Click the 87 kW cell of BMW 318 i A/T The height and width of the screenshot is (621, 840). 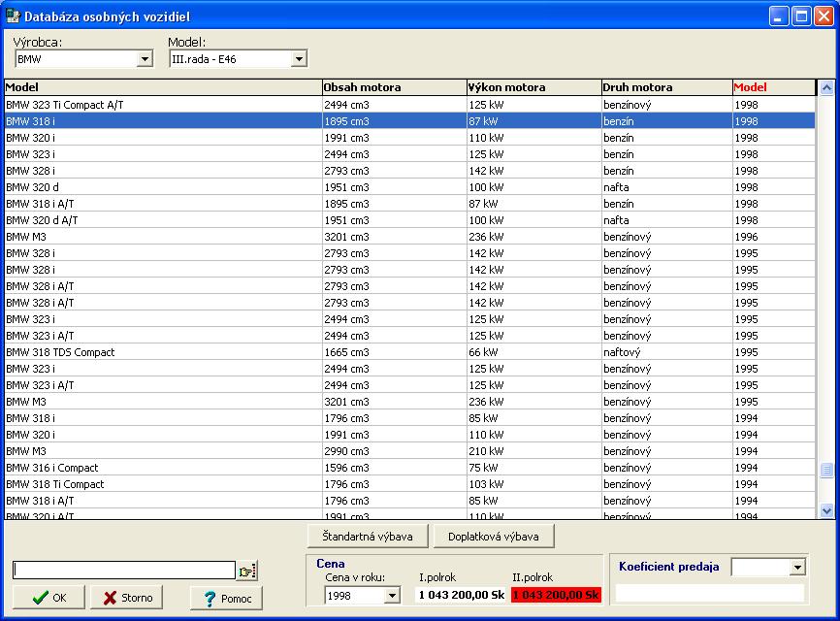pyautogui.click(x=534, y=204)
